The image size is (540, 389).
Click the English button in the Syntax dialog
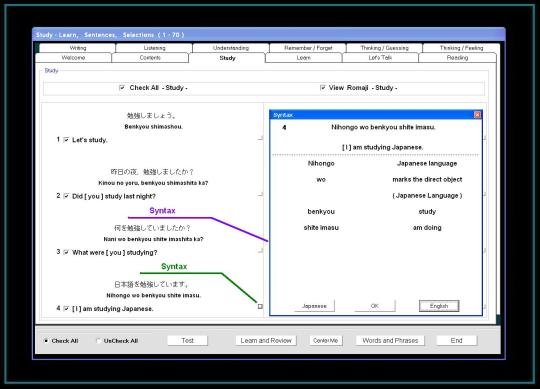pyautogui.click(x=439, y=306)
